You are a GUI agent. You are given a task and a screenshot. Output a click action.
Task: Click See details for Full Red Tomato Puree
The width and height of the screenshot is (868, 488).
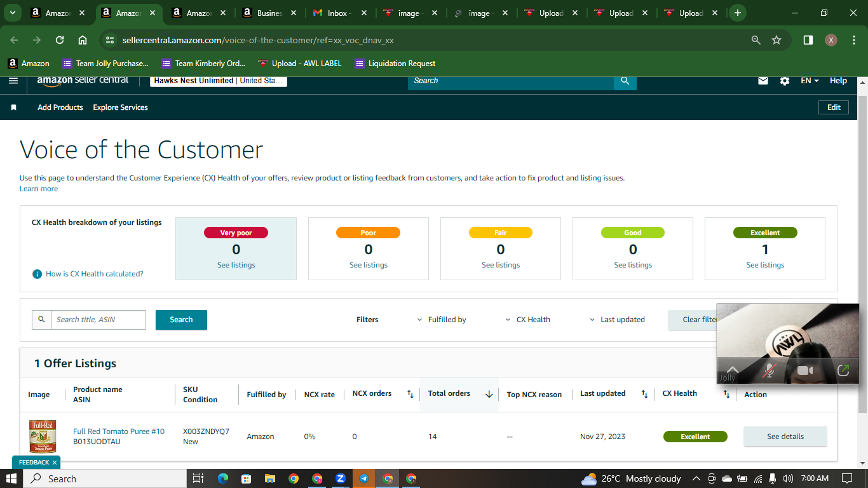[x=785, y=437]
